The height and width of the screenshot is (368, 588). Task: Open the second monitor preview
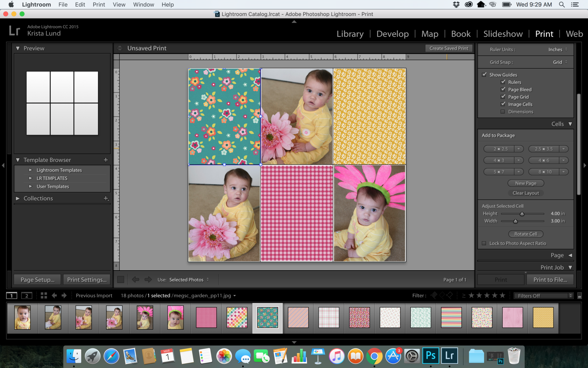point(27,295)
